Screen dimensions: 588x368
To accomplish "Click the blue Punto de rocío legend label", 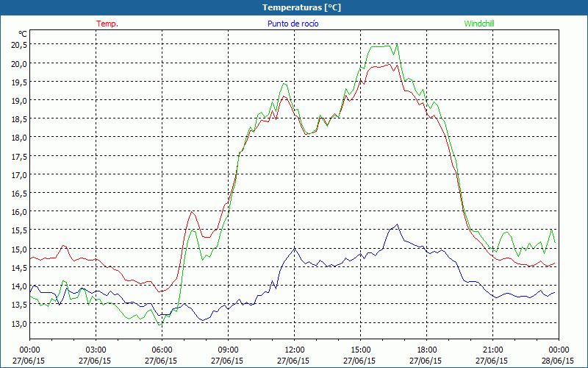I will tap(293, 24).
